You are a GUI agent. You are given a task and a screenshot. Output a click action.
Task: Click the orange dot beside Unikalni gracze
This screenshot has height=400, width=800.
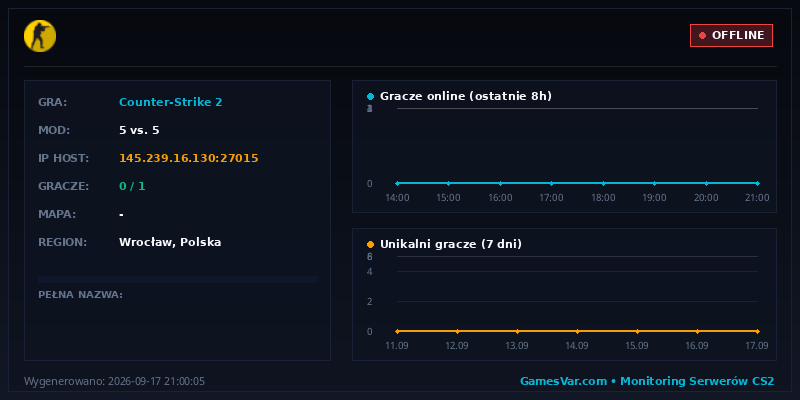pyautogui.click(x=370, y=244)
